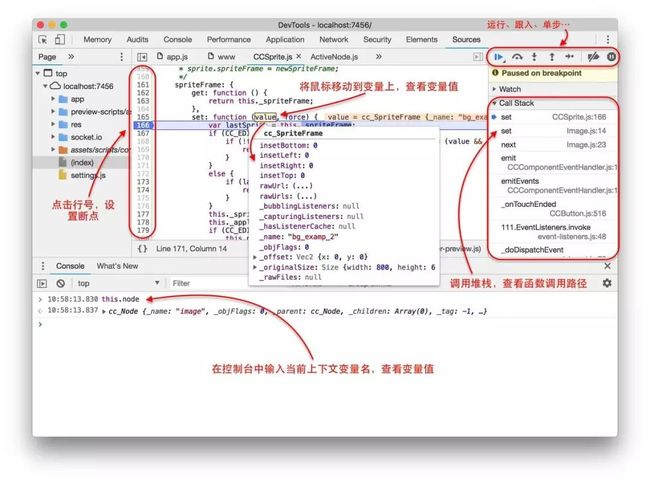Collapse the top frame tree node

38,73
